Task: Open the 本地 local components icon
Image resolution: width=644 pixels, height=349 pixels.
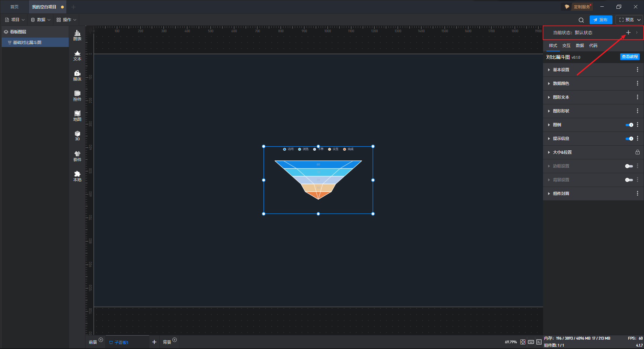Action: tap(77, 176)
